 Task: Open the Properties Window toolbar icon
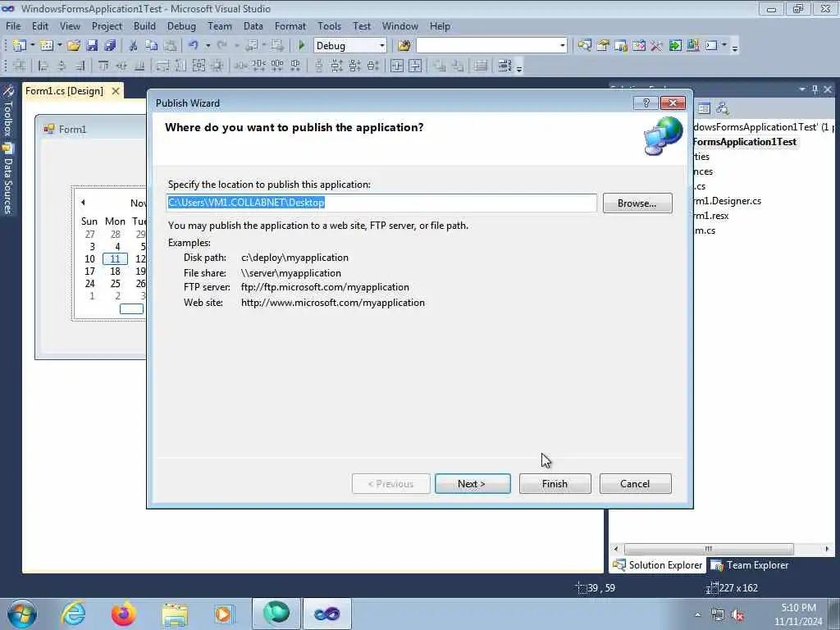(x=603, y=46)
